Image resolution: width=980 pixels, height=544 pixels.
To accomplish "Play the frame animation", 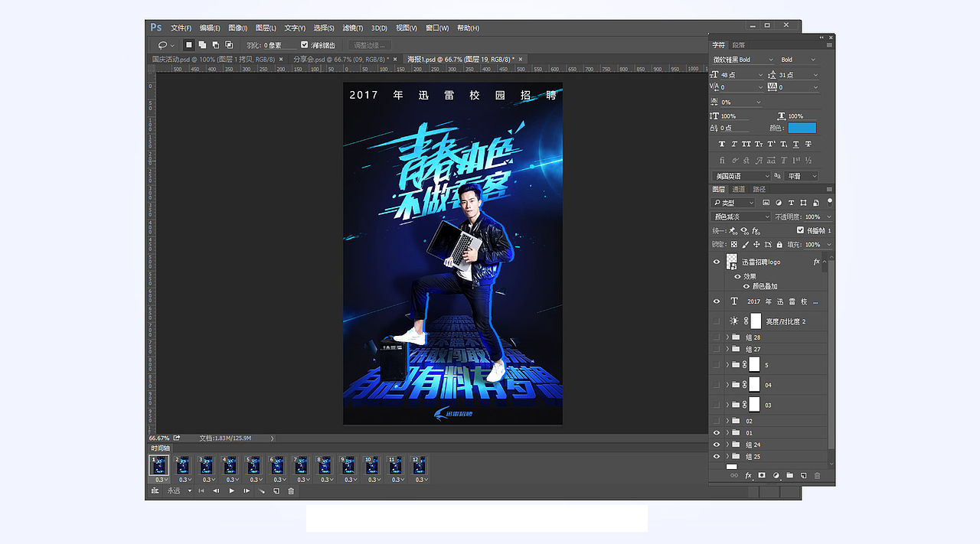I will [231, 491].
